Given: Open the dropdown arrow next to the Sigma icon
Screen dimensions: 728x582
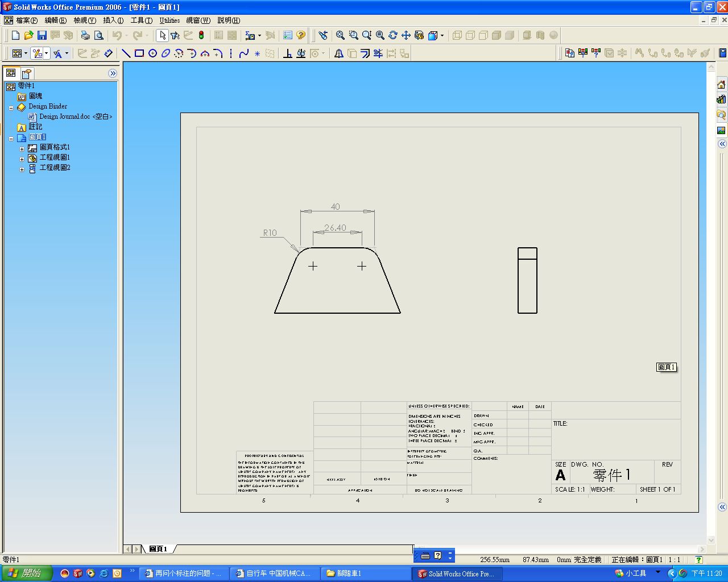Looking at the screenshot, I should click(259, 35).
